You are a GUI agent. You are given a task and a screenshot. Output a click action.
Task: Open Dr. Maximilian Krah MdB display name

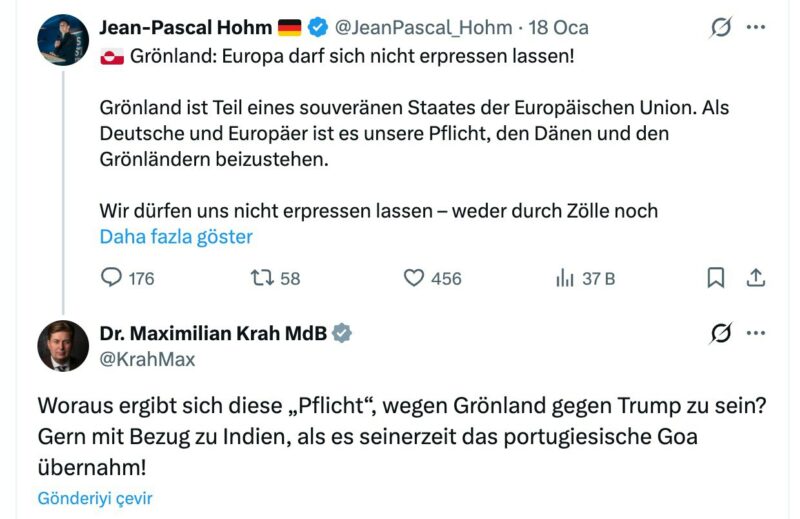click(213, 333)
